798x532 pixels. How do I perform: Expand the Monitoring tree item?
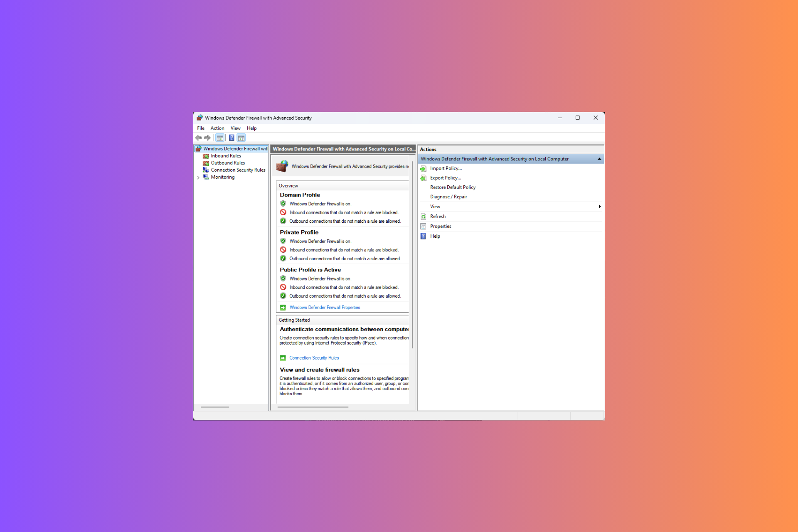coord(198,176)
